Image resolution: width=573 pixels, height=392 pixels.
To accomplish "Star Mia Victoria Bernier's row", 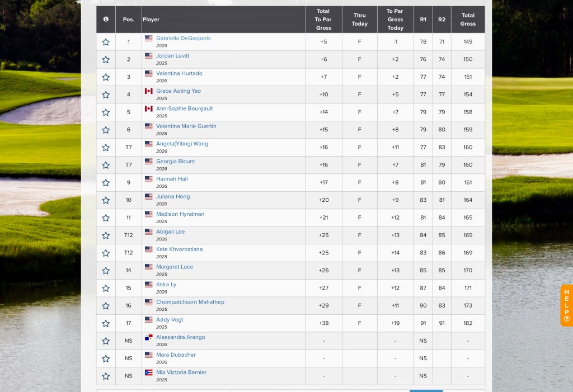I will pos(106,376).
